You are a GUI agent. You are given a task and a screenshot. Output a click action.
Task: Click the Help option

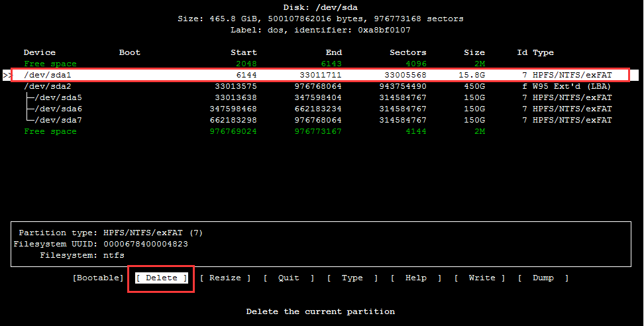(x=415, y=278)
